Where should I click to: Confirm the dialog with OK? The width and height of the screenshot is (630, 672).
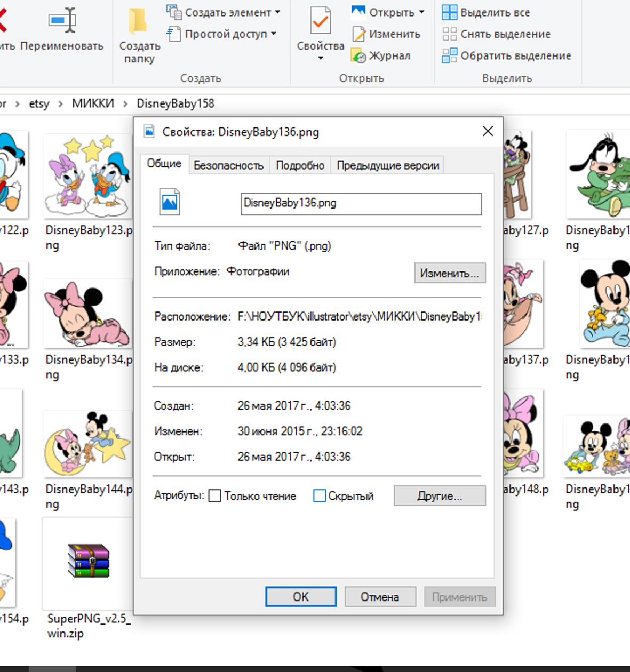point(301,597)
